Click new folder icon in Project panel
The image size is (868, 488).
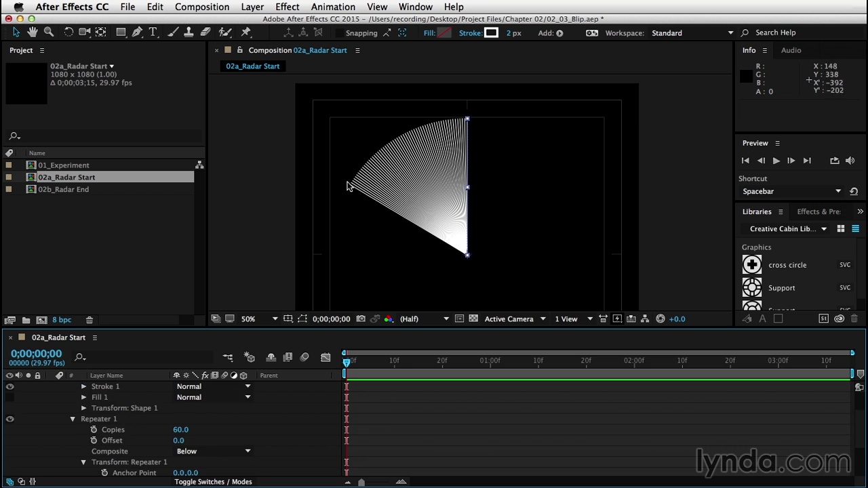26,320
